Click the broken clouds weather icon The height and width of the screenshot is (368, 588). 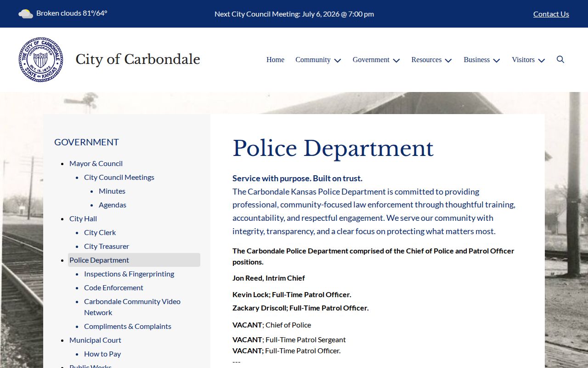pyautogui.click(x=26, y=14)
